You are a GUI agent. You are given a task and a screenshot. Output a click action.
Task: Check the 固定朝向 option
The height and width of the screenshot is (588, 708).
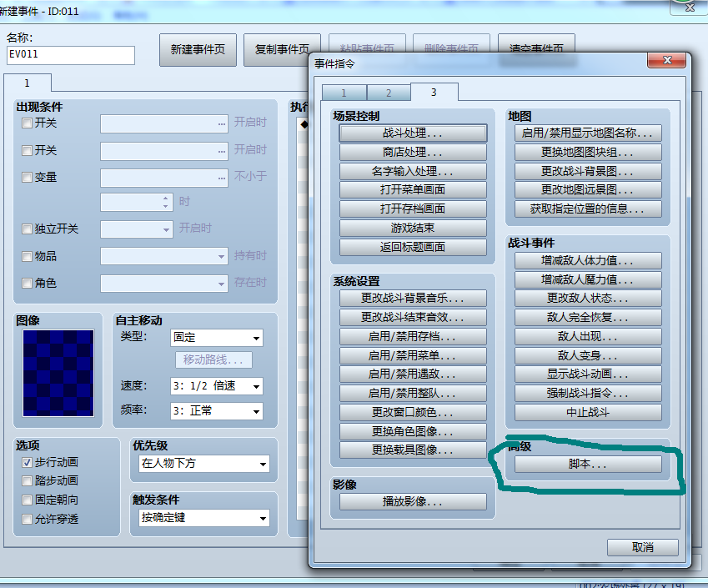tap(27, 500)
